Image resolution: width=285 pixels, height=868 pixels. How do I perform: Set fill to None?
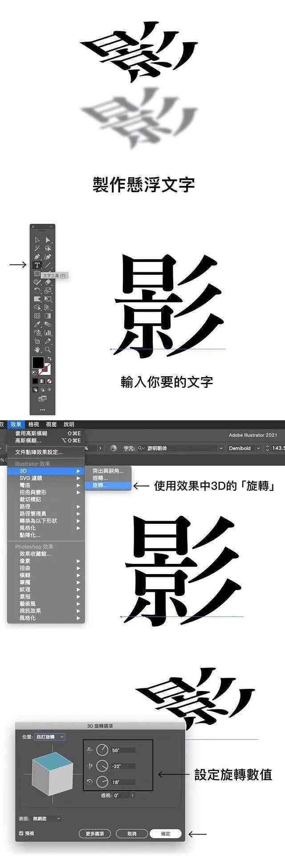tap(49, 381)
